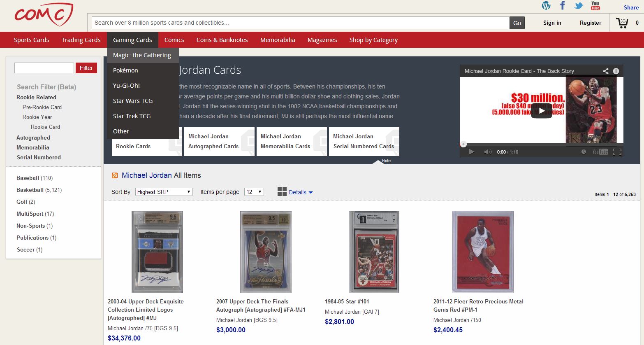Click the RSS feed icon beside Michael Jordan
Image resolution: width=644 pixels, height=345 pixels.
[x=115, y=175]
